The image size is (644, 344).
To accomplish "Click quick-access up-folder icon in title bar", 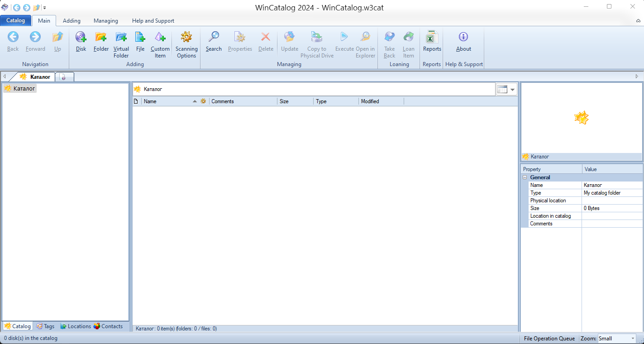I will pos(37,8).
